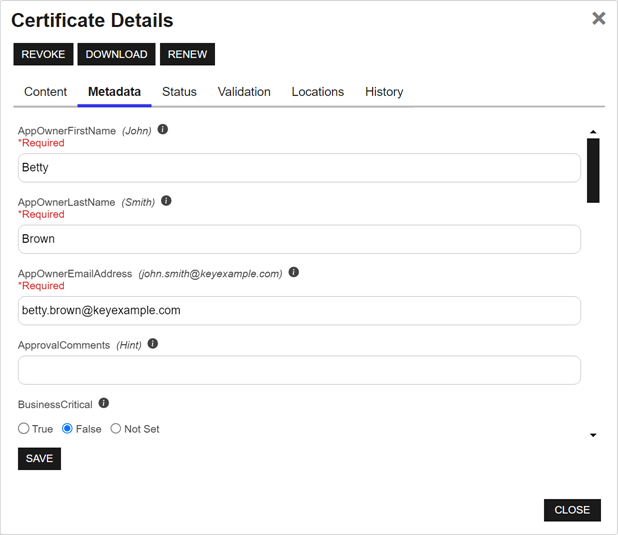Click info icon next to AppOwnerFirstName
This screenshot has width=618, height=535.
click(x=163, y=130)
